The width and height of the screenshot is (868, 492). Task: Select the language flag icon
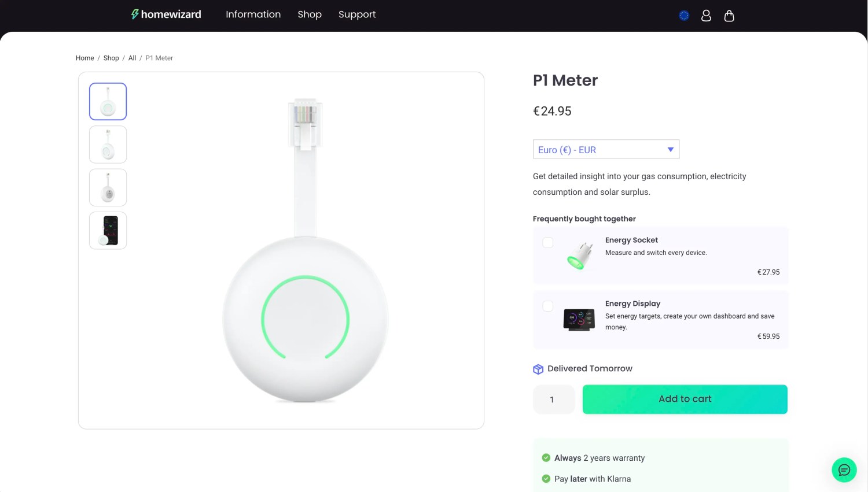coord(683,16)
